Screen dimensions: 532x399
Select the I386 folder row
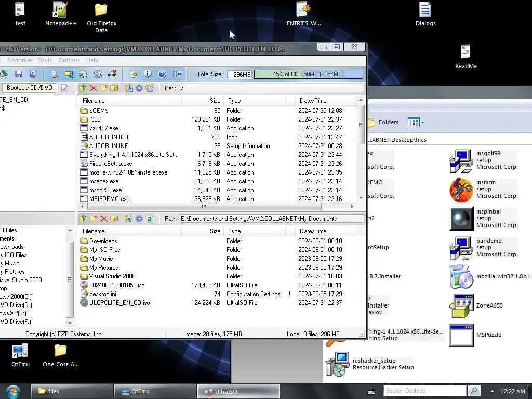217,119
